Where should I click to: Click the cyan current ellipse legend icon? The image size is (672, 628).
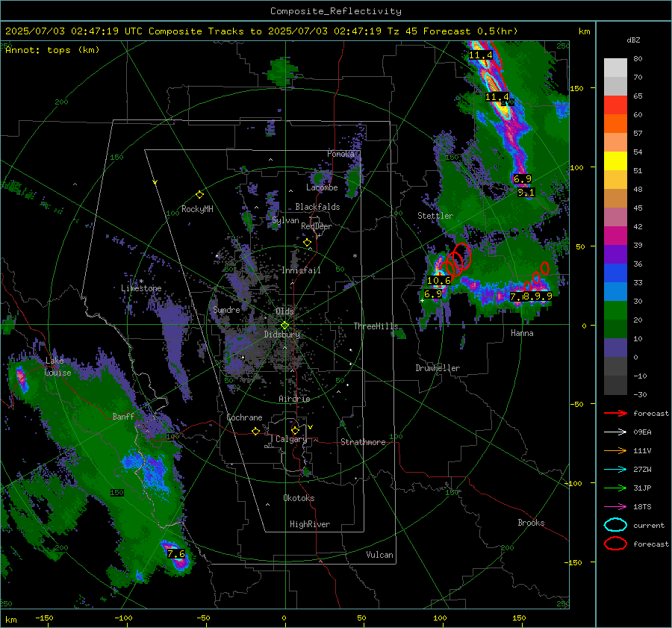pyautogui.click(x=615, y=525)
